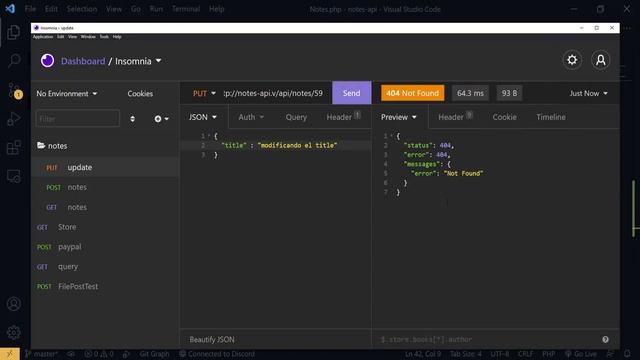Open VS Code Selection menu

click(x=82, y=9)
